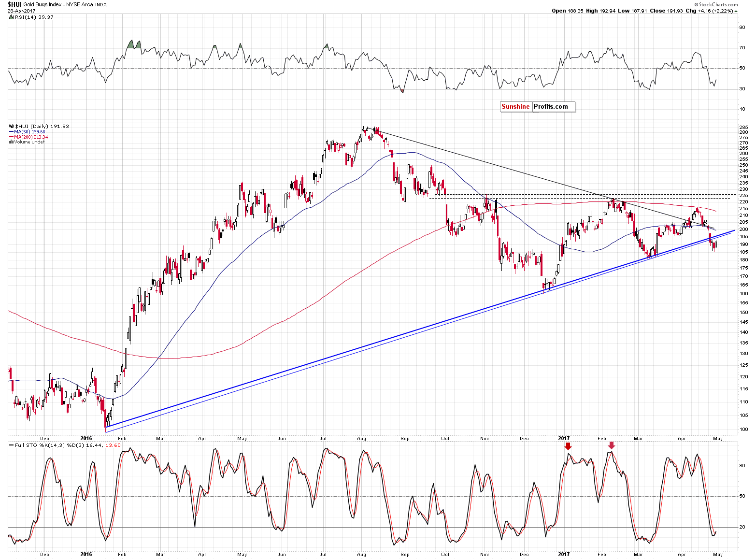Click the red down arrow above the January 2017 stochastic peak
Image resolution: width=756 pixels, height=559 pixels.
coord(568,445)
